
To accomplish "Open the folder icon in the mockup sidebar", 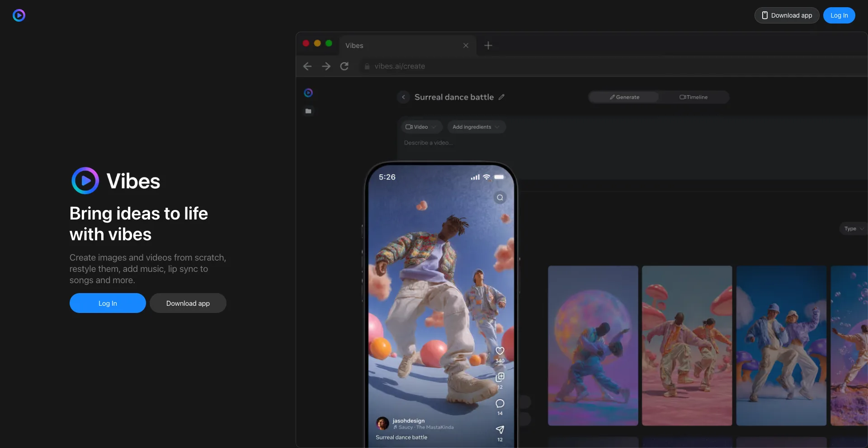I will [x=308, y=111].
